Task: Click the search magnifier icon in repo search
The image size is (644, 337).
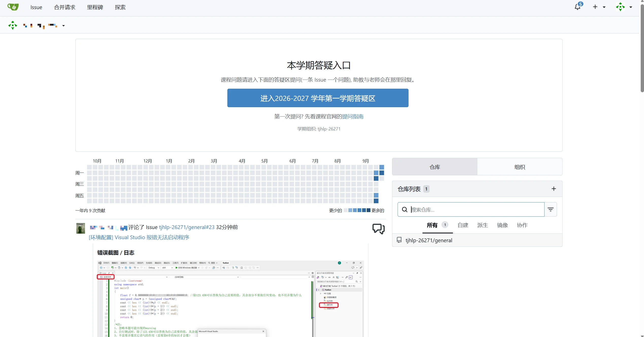Action: coord(405,210)
